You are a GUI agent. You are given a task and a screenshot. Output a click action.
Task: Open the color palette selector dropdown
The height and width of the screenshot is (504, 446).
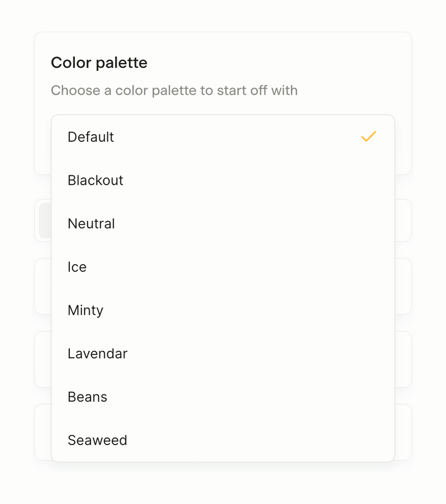point(223,137)
